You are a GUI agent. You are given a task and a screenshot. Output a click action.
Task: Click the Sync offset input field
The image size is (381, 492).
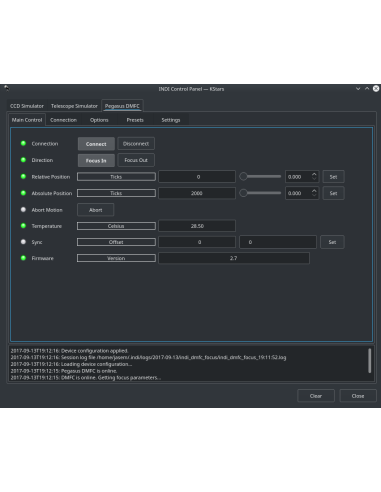click(x=278, y=242)
